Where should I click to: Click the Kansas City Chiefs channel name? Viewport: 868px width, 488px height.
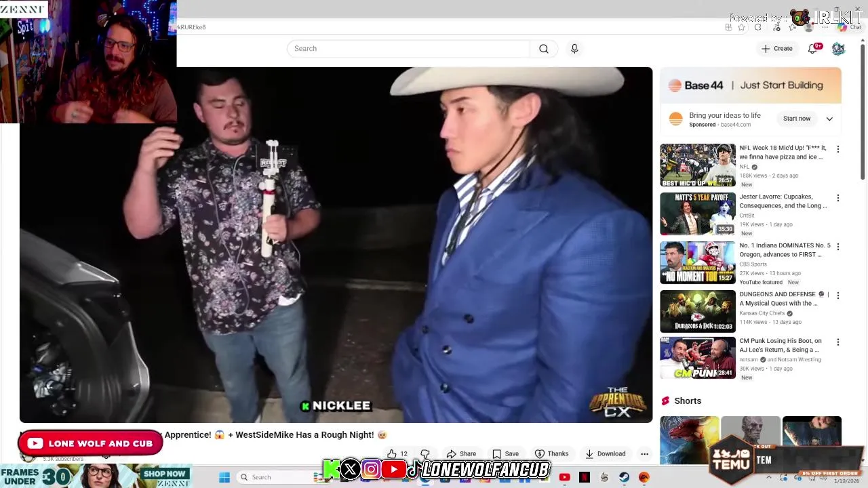coord(762,313)
